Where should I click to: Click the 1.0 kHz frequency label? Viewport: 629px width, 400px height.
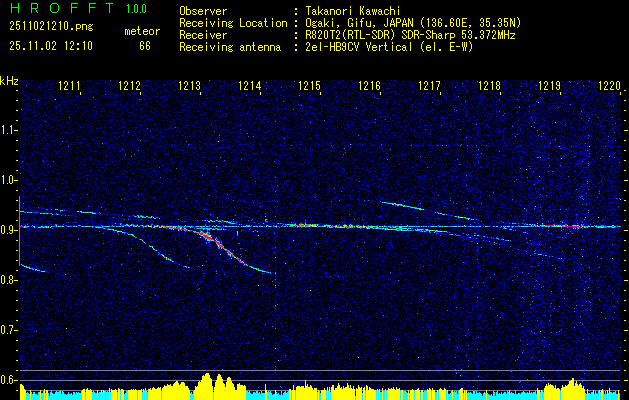tap(8, 181)
